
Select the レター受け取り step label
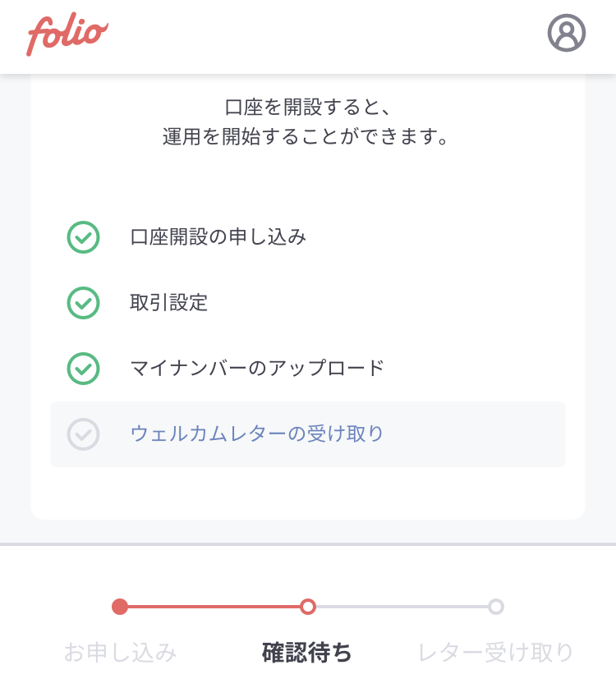tap(495, 653)
